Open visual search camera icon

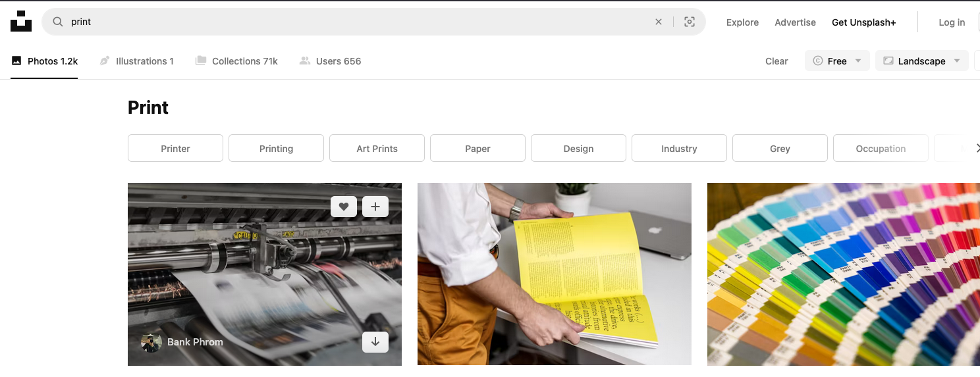[690, 22]
